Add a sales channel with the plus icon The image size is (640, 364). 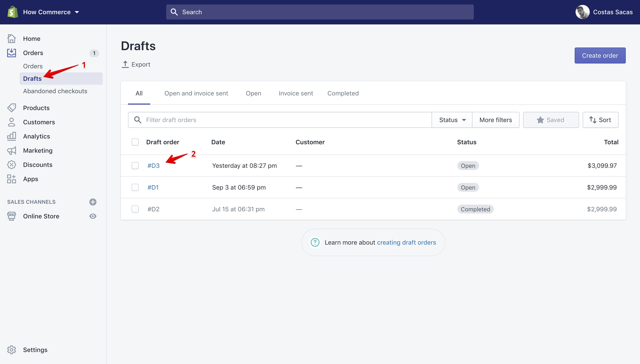click(93, 202)
